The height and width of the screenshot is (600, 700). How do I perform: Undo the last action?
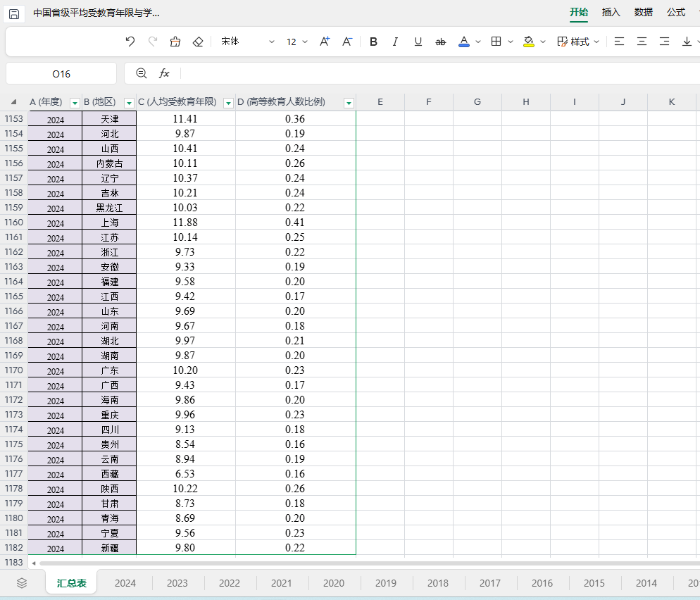130,42
